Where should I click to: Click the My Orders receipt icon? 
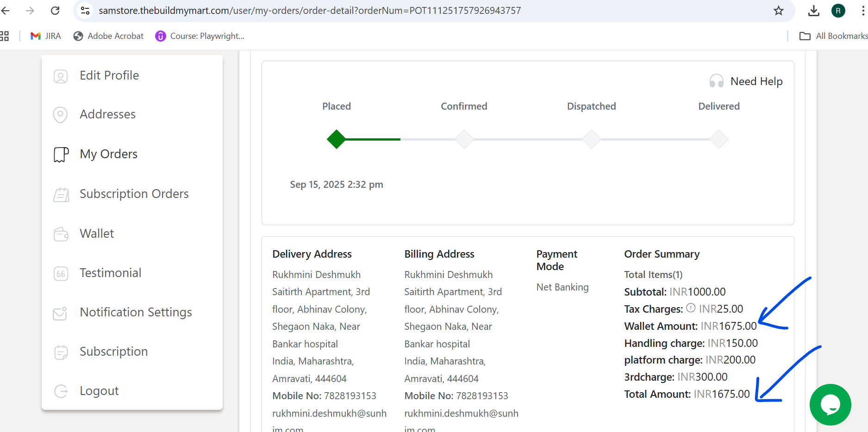point(61,154)
